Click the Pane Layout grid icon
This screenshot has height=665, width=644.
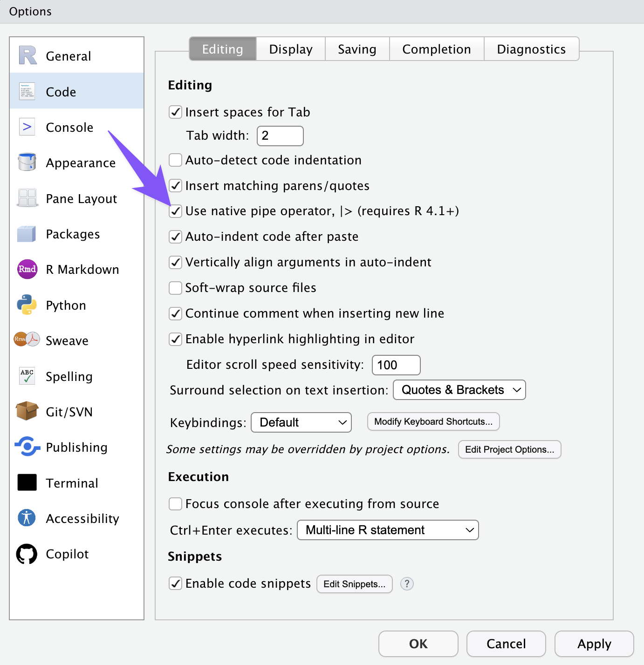pyautogui.click(x=27, y=198)
